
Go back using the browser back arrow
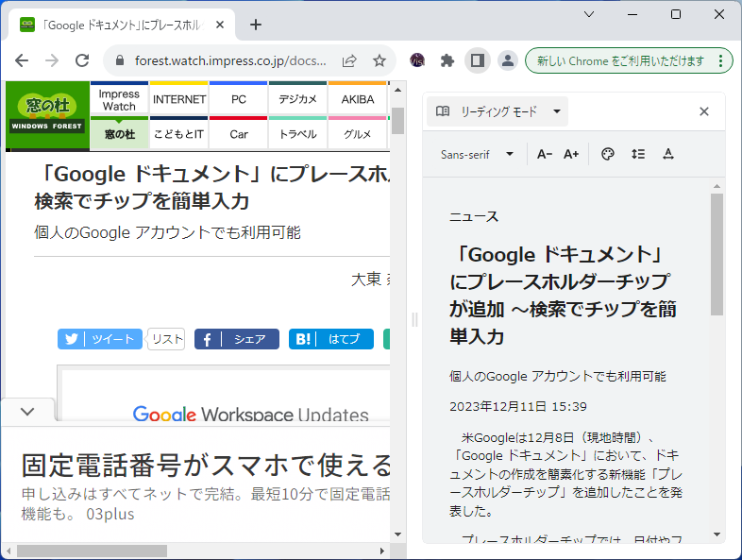point(22,60)
